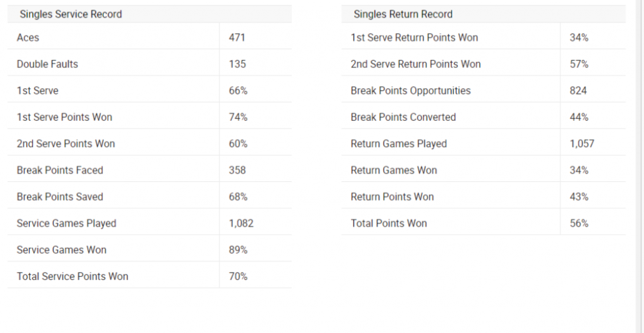This screenshot has width=644, height=333.
Task: Click the Aces value 471
Action: 237,38
